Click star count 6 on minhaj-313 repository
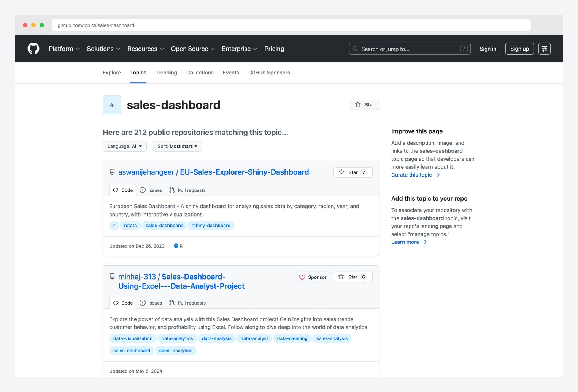This screenshot has width=578, height=392. (x=364, y=277)
